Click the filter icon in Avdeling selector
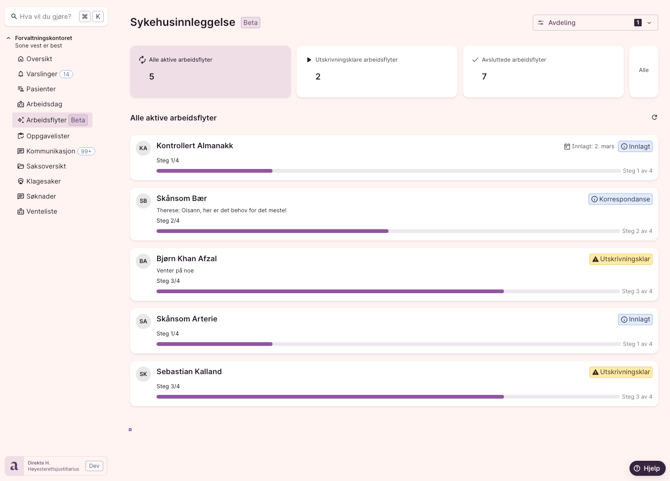670x481 pixels. point(541,23)
